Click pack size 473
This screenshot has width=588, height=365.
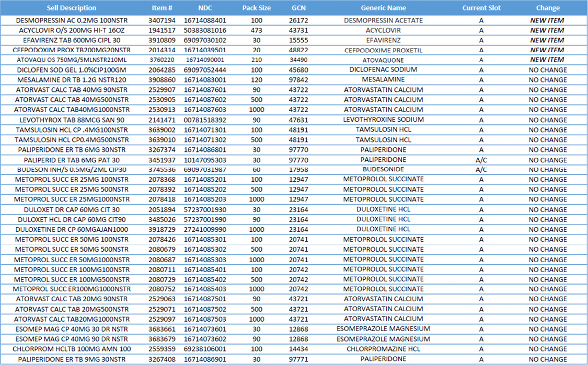point(257,30)
